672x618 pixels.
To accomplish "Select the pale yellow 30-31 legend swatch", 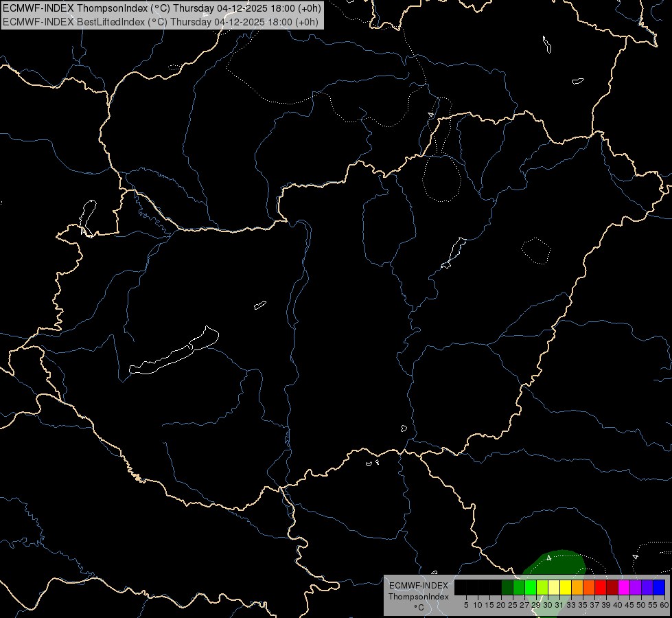I will [554, 587].
